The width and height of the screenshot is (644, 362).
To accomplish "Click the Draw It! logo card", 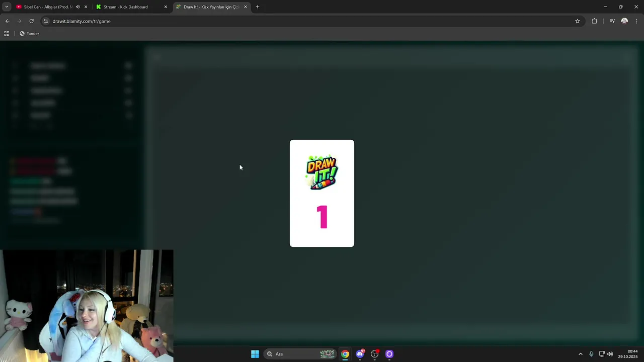I will [322, 193].
